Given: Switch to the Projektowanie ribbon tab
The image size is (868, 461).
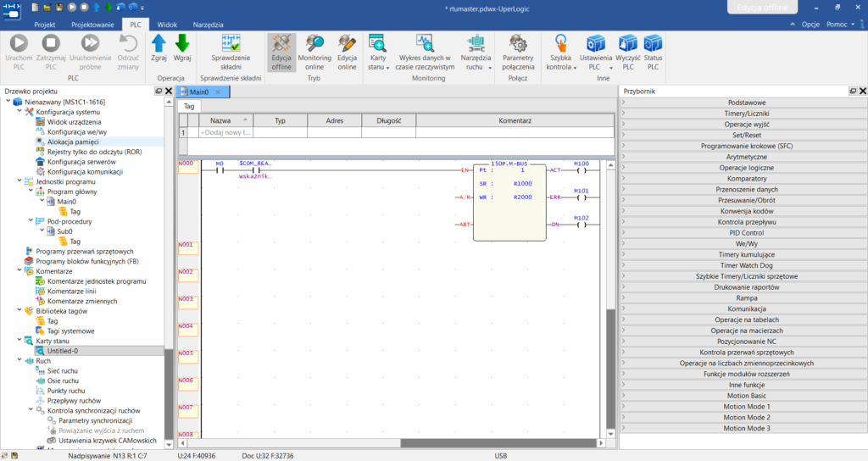Looking at the screenshot, I should [x=92, y=25].
